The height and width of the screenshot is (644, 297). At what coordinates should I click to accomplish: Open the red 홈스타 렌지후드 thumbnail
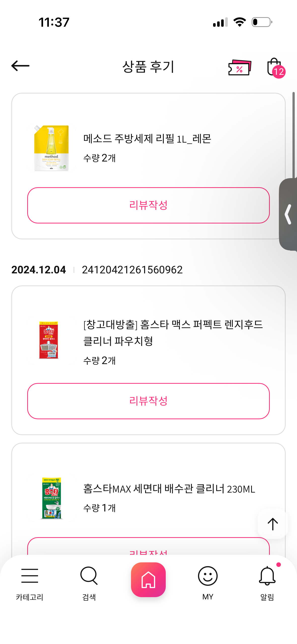point(49,340)
